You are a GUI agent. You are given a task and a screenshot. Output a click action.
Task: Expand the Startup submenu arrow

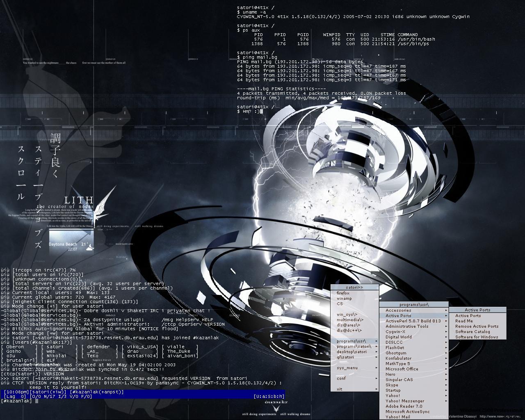pos(446,390)
